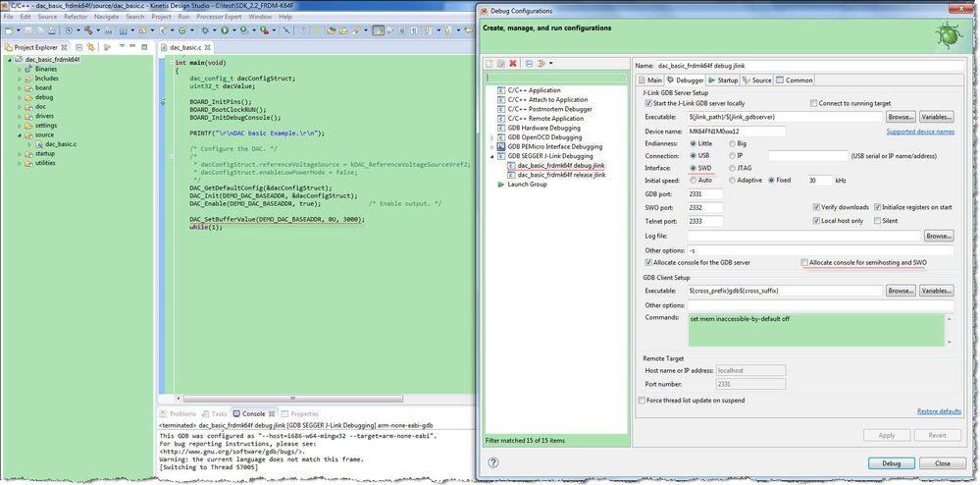Open Supported device names link

coord(920,132)
